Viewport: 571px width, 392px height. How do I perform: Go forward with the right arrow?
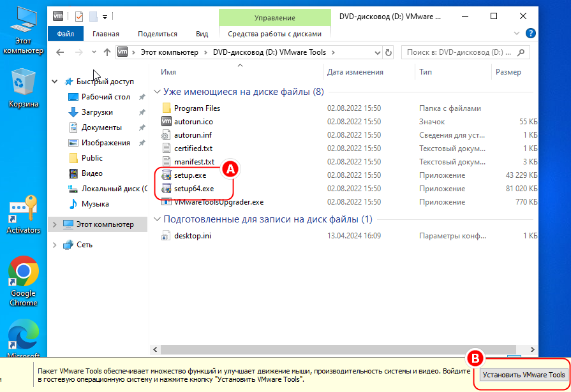(x=78, y=52)
